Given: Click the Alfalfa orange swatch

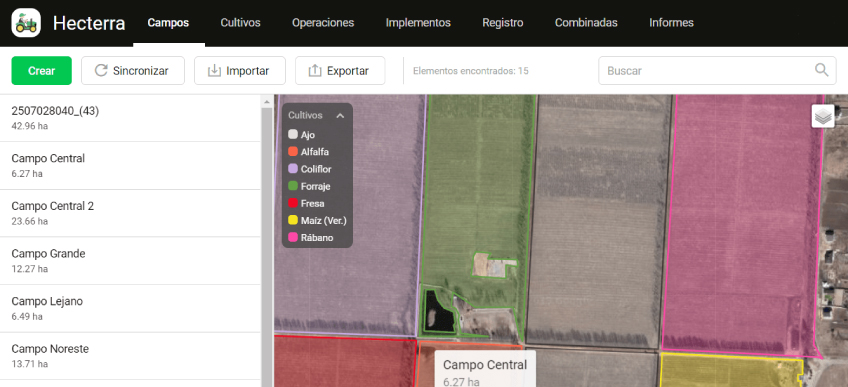Looking at the screenshot, I should coord(293,152).
